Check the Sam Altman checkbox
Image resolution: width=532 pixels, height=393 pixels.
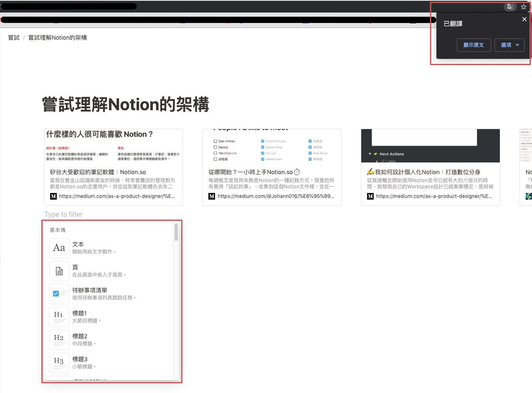215,141
